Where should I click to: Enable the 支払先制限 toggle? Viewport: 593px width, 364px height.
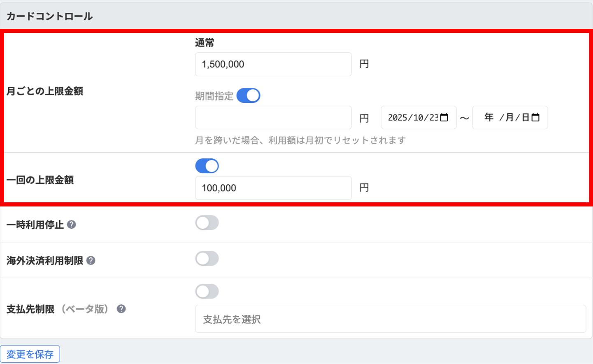click(207, 292)
